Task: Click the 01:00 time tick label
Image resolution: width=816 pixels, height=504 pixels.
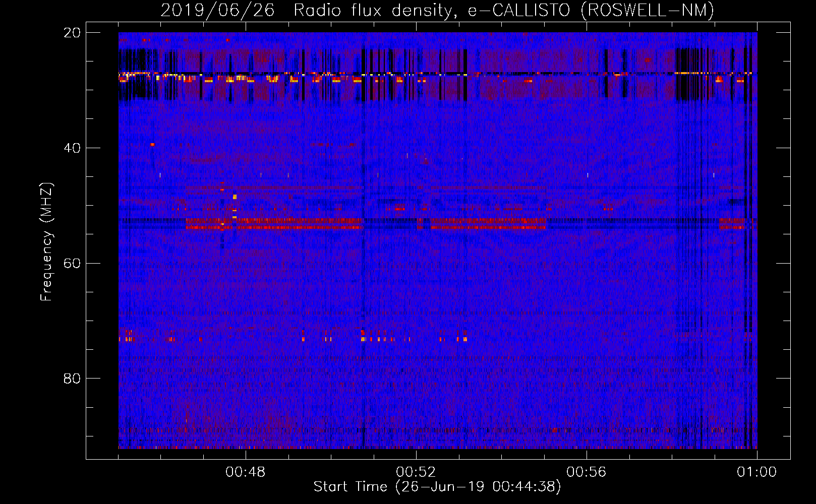Action: pyautogui.click(x=757, y=472)
